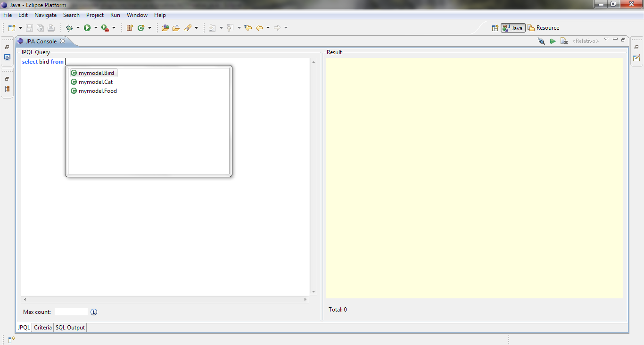
Task: Click the Save All toolbar icon
Action: click(x=40, y=28)
